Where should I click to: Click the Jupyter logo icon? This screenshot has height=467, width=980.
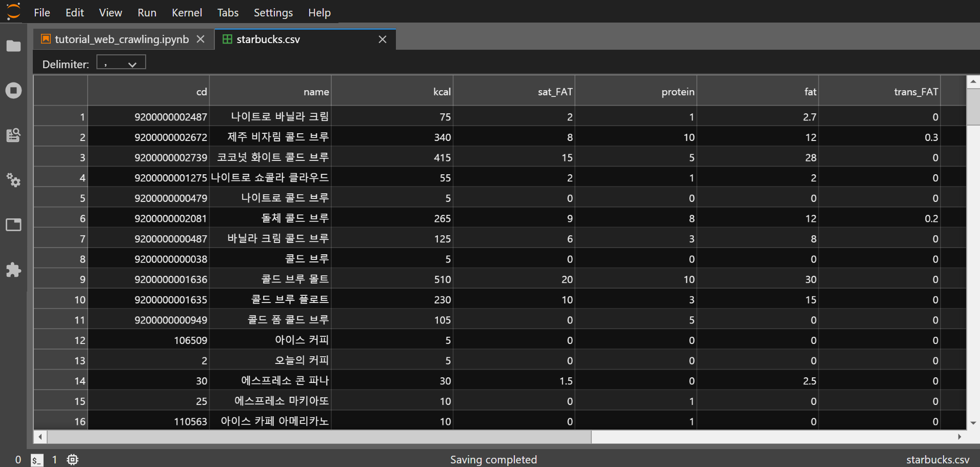pyautogui.click(x=14, y=12)
